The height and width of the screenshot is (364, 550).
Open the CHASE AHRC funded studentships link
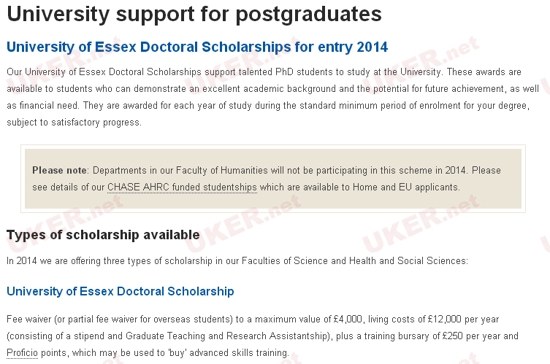[182, 187]
